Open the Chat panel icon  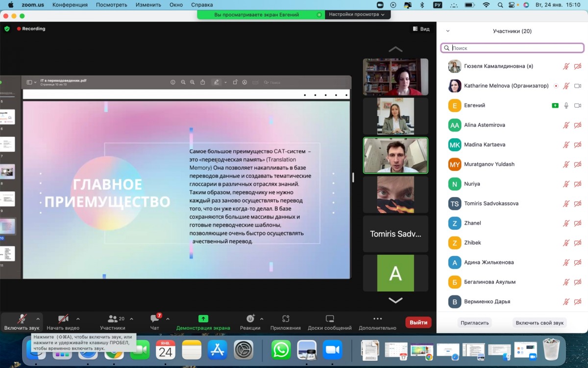click(155, 319)
